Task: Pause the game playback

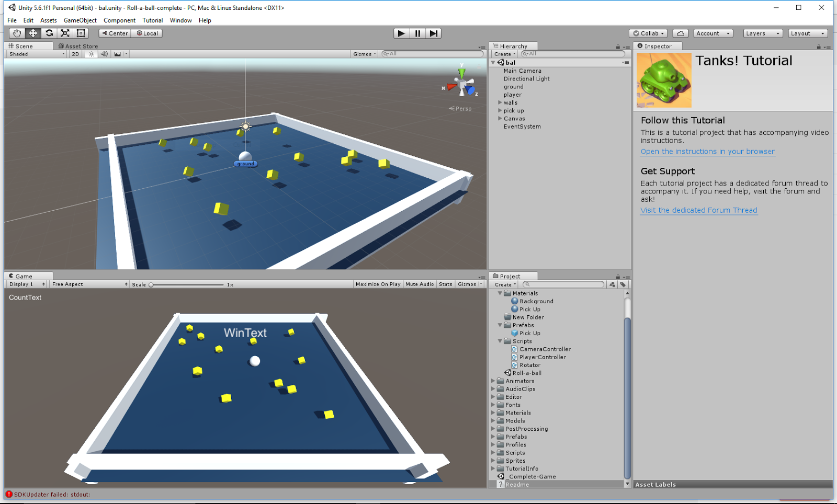Action: 417,33
